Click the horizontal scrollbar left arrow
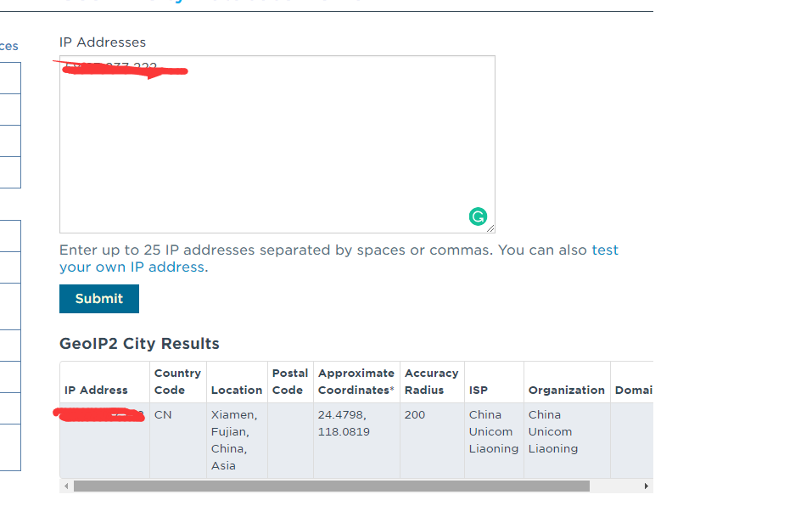The width and height of the screenshot is (812, 506). click(x=66, y=486)
